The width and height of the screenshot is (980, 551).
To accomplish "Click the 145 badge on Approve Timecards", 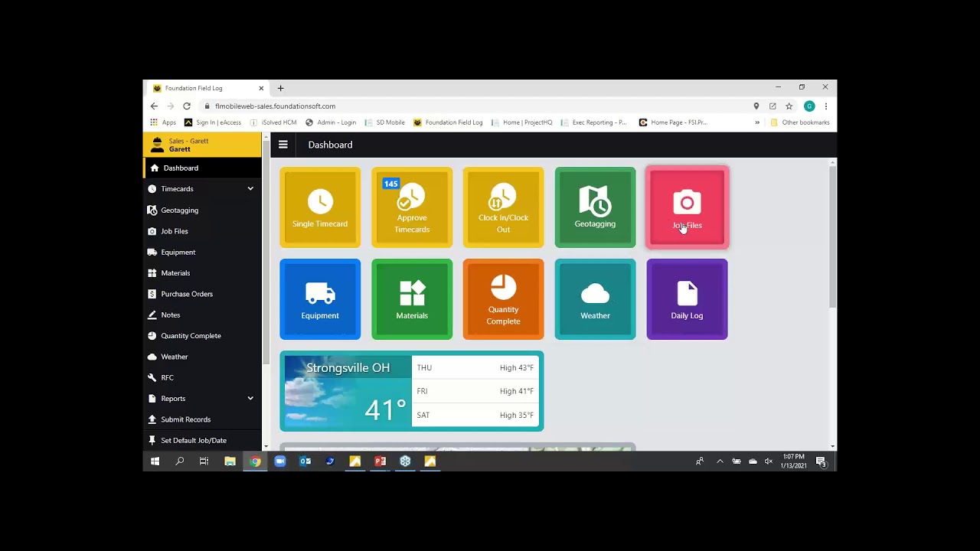I will pos(391,184).
